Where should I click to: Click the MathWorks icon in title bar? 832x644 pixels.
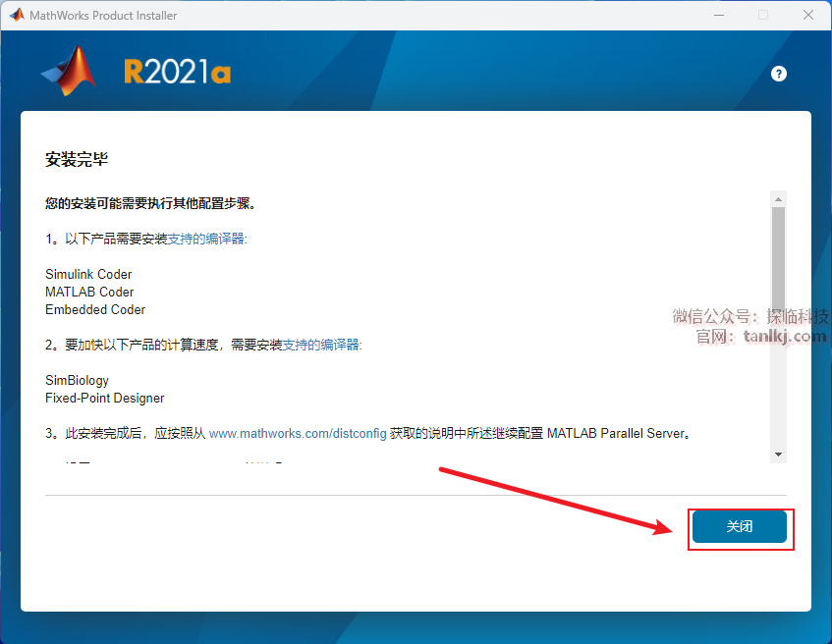tap(17, 15)
